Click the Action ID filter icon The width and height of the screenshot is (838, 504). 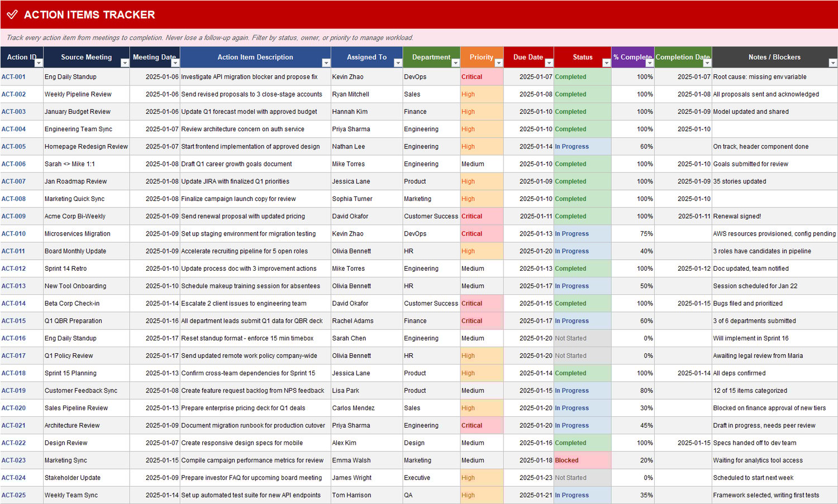pos(37,63)
